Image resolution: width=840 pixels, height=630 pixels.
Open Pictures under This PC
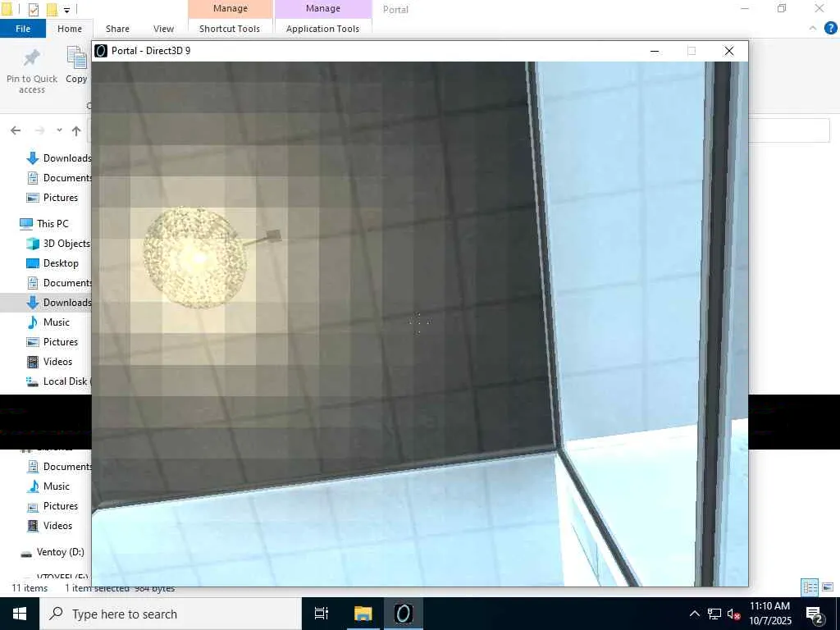[52, 342]
